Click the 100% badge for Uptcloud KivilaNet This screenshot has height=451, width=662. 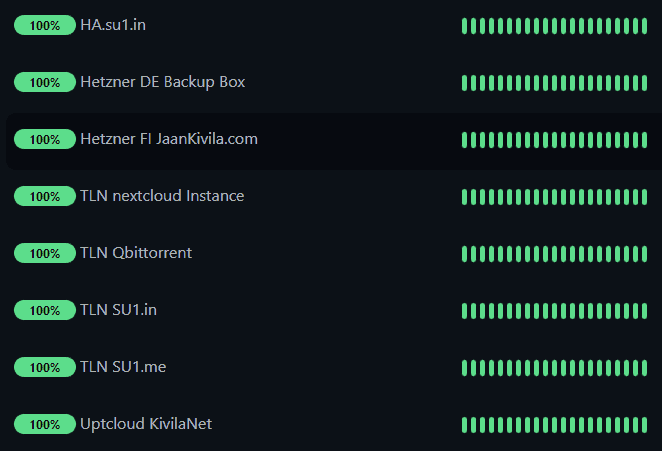tap(45, 424)
